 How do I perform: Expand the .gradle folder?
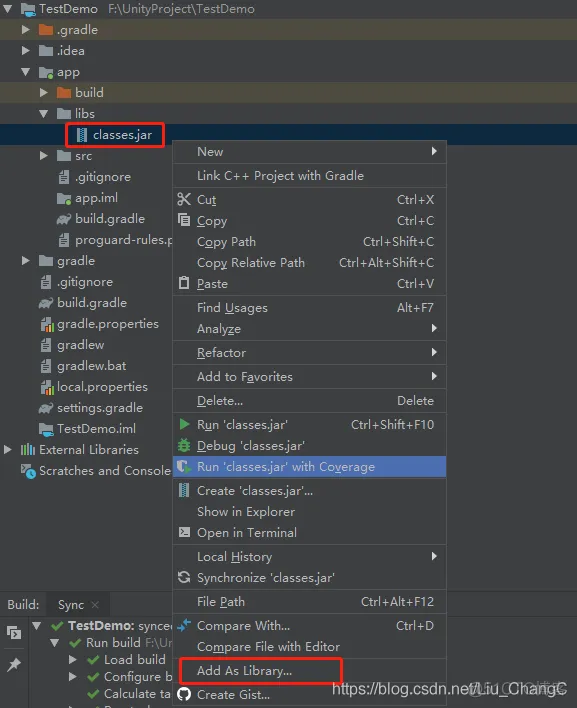[26, 30]
